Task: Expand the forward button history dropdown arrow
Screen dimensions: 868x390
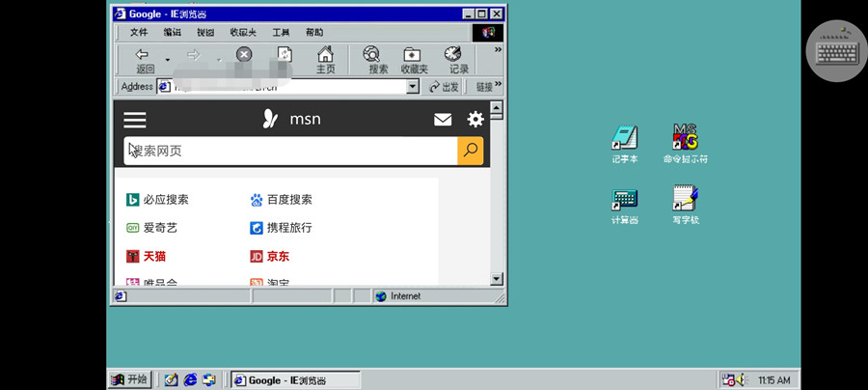Action: [219, 59]
